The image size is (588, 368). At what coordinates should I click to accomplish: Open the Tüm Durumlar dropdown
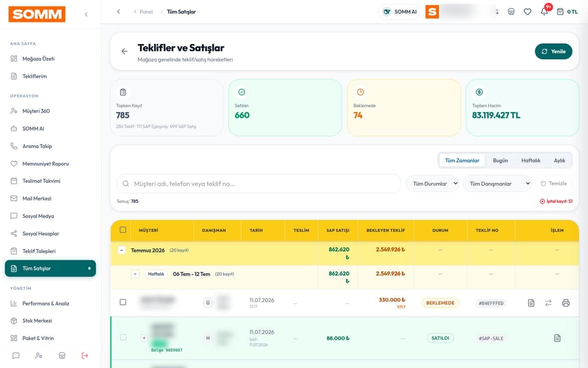(433, 184)
